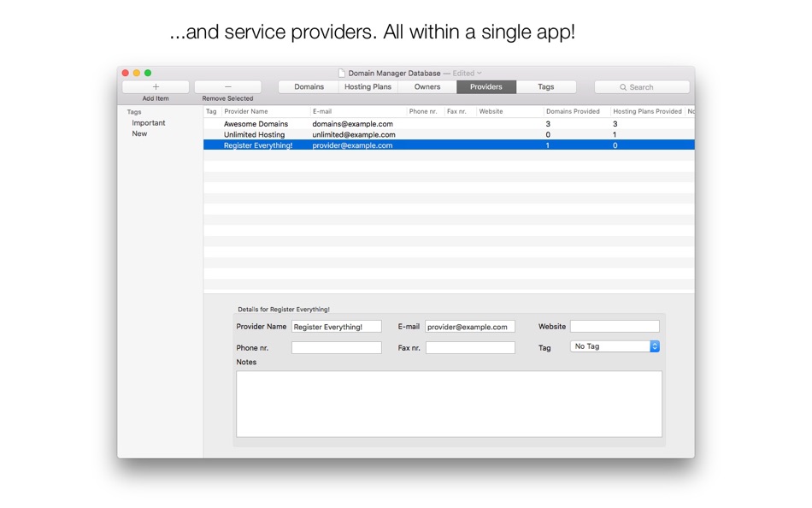The height and width of the screenshot is (508, 812).
Task: Sort by Provider Name column header
Action: pos(266,111)
